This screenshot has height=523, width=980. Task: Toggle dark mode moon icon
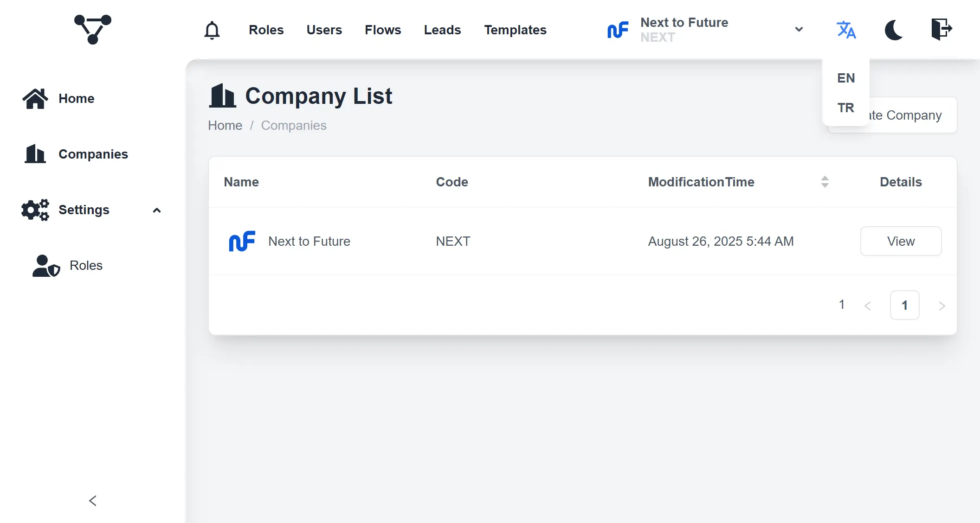point(894,30)
